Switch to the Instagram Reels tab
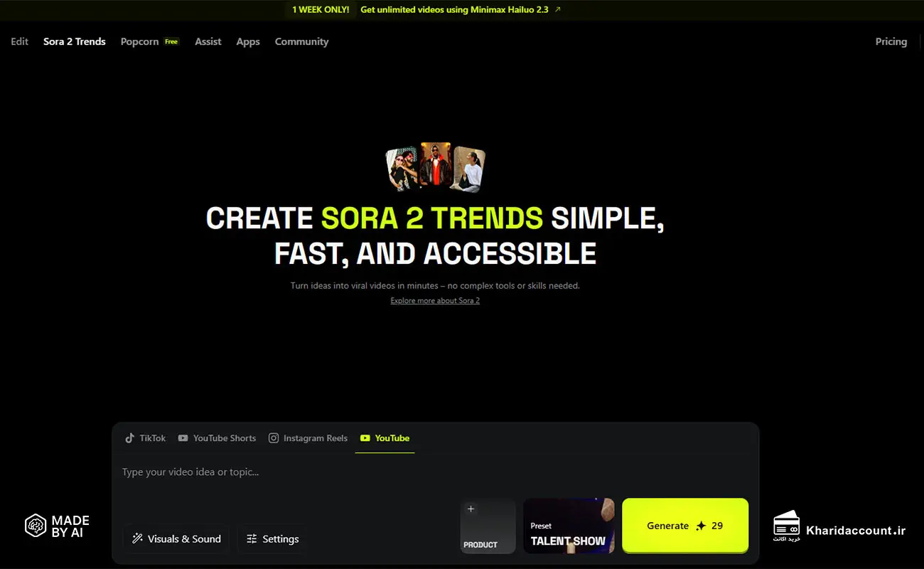 (308, 438)
